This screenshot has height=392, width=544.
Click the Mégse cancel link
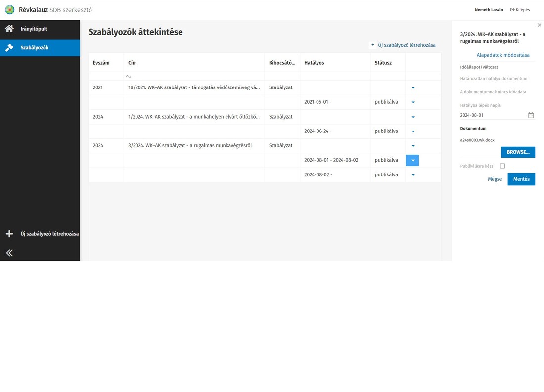coord(495,179)
